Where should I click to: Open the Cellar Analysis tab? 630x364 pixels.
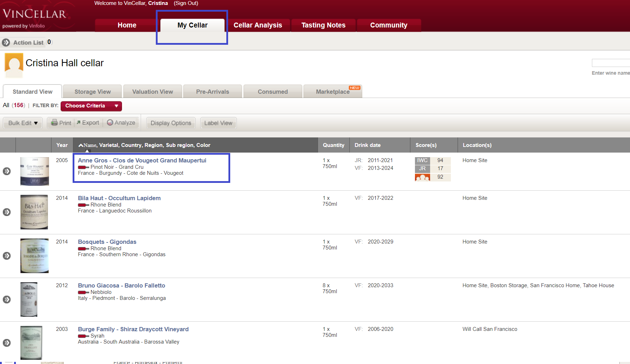tap(258, 25)
